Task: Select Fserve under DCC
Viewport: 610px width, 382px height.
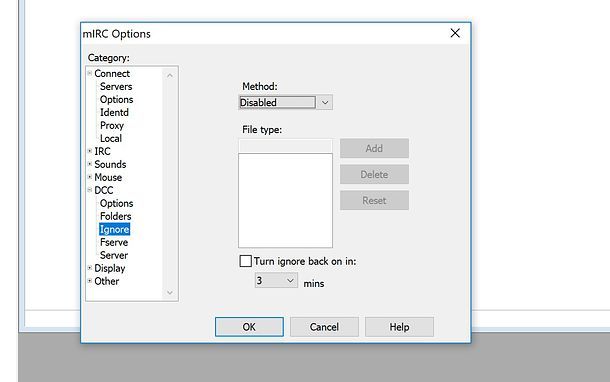Action: 114,242
